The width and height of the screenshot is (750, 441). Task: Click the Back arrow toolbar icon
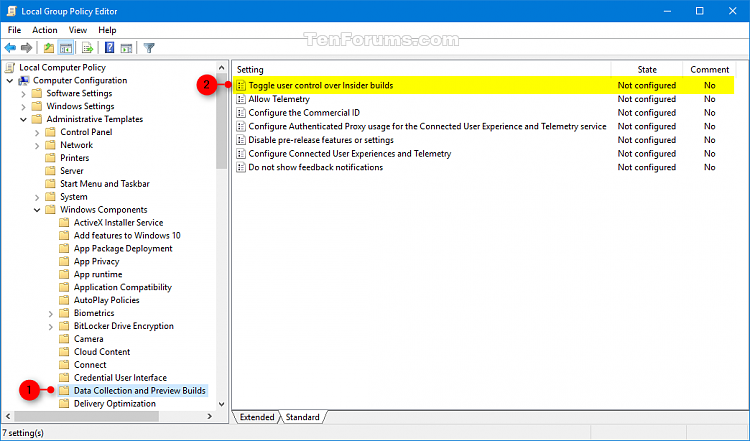(x=10, y=48)
